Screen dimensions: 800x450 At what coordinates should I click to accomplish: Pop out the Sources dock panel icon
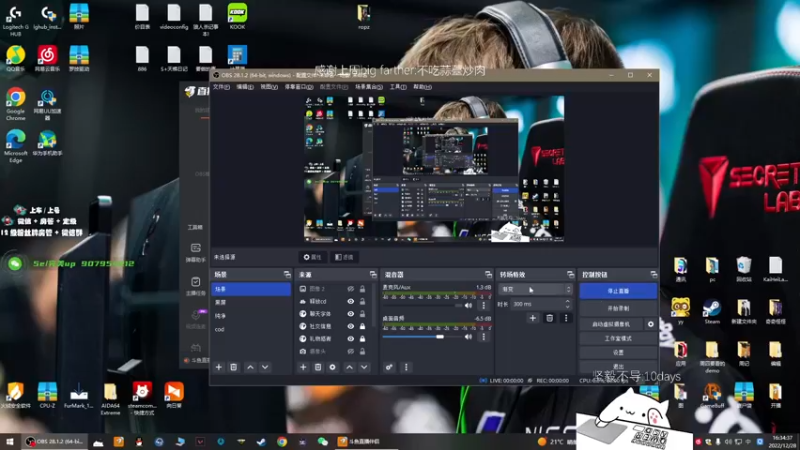pyautogui.click(x=373, y=274)
